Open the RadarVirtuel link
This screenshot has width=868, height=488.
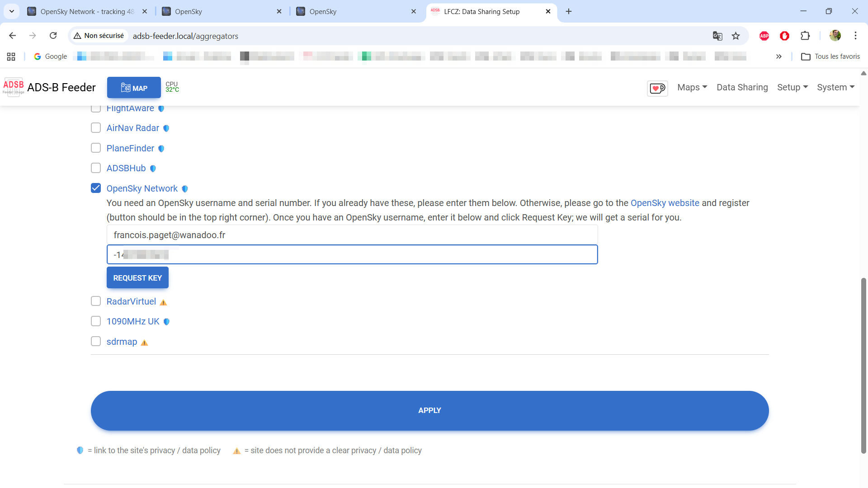(x=131, y=302)
